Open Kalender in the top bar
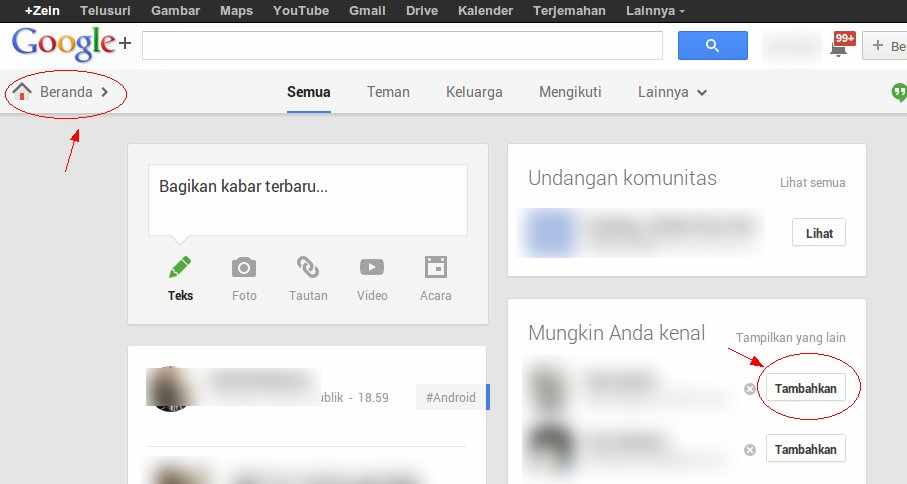Screen dimensions: 907x484 tap(485, 11)
